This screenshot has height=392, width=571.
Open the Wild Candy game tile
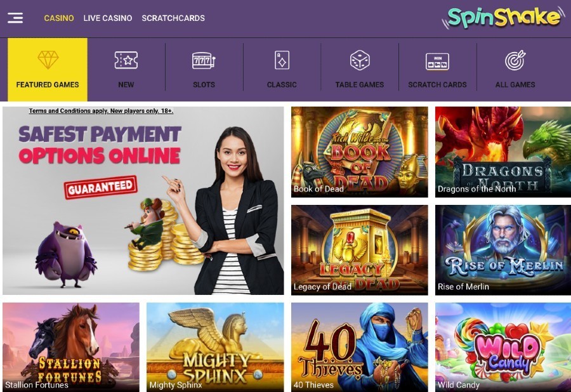503,347
